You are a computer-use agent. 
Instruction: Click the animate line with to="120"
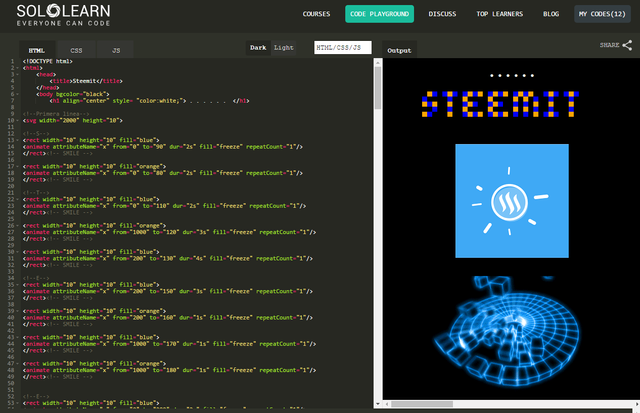pos(169,232)
